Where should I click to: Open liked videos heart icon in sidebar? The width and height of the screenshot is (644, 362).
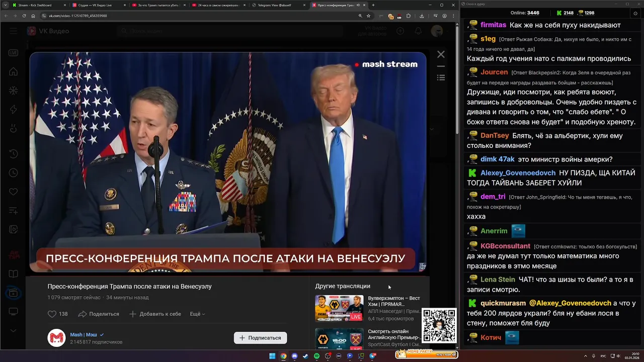coord(13,192)
